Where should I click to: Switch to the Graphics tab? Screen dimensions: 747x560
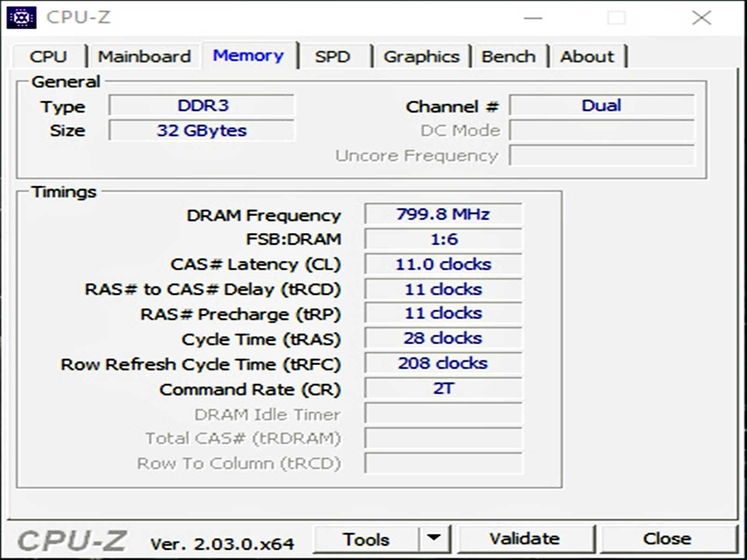click(x=422, y=56)
